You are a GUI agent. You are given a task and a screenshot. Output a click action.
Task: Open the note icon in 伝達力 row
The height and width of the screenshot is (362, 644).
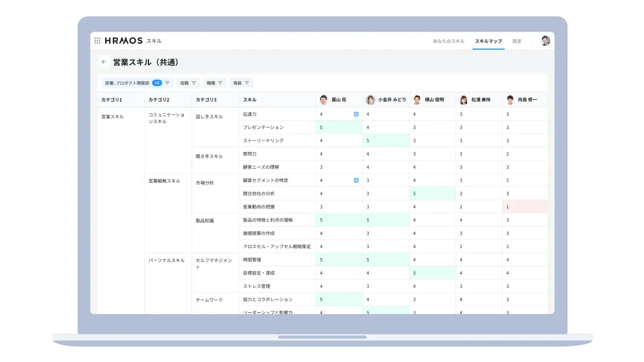(x=356, y=114)
